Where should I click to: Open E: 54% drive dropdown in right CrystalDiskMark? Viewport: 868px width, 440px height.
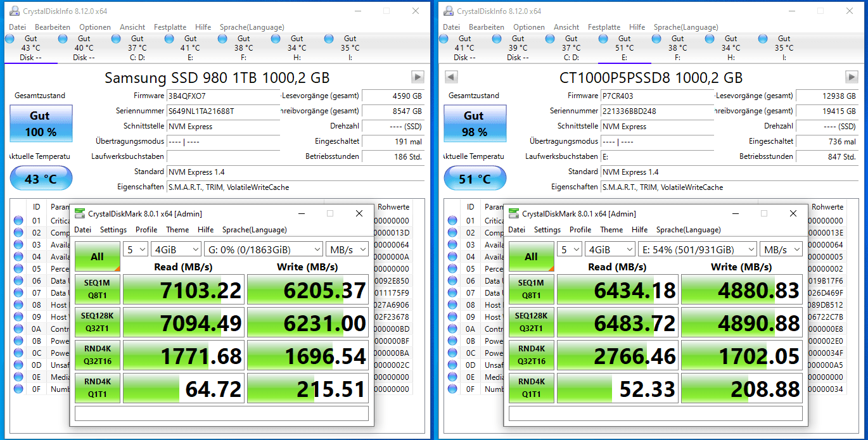697,249
